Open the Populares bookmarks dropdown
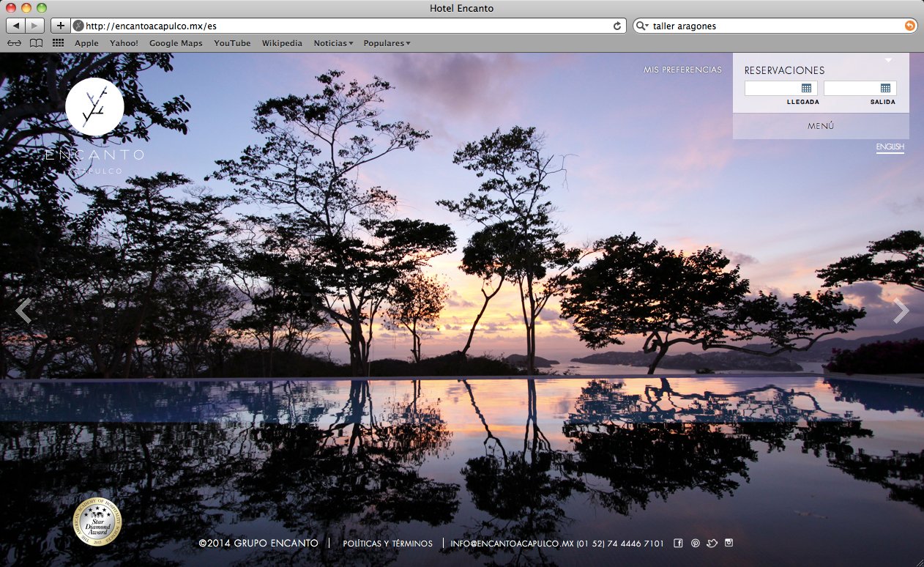The height and width of the screenshot is (567, 924). [387, 43]
